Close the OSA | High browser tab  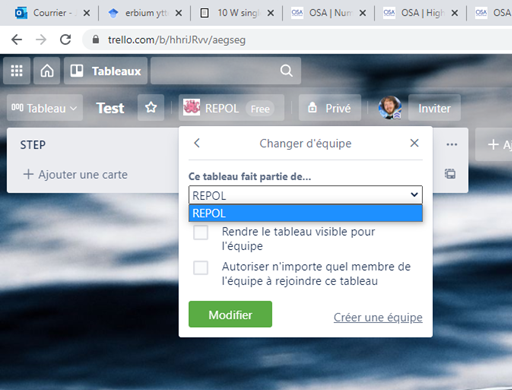tap(454, 13)
